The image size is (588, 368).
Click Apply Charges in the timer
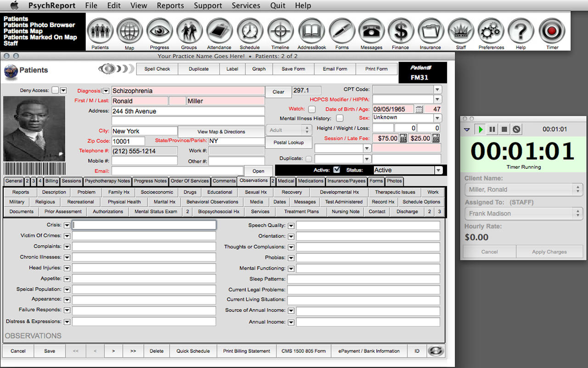(549, 252)
